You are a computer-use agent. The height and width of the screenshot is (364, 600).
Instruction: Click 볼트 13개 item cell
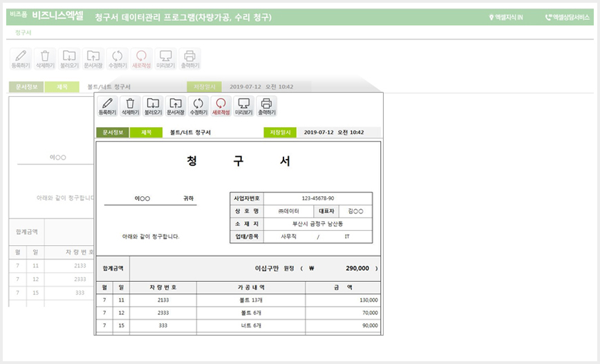[251, 300]
